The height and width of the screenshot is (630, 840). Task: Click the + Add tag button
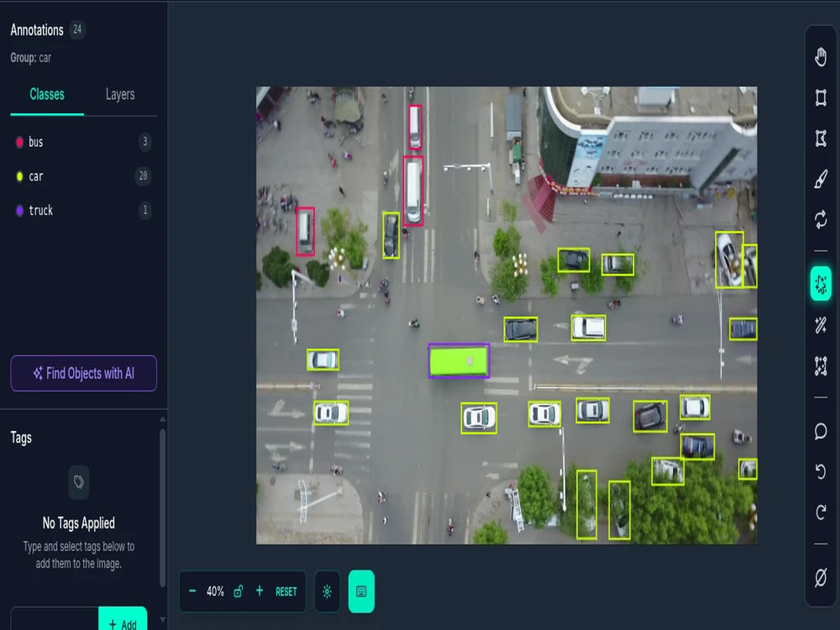123,621
